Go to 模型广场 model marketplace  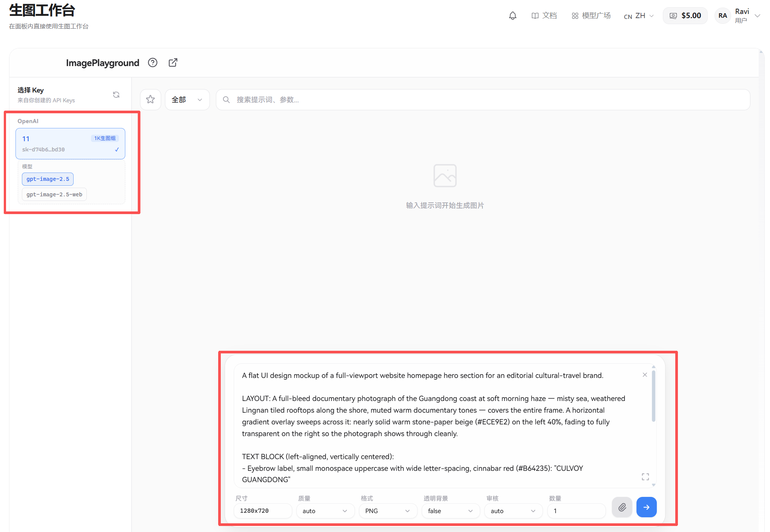point(591,15)
